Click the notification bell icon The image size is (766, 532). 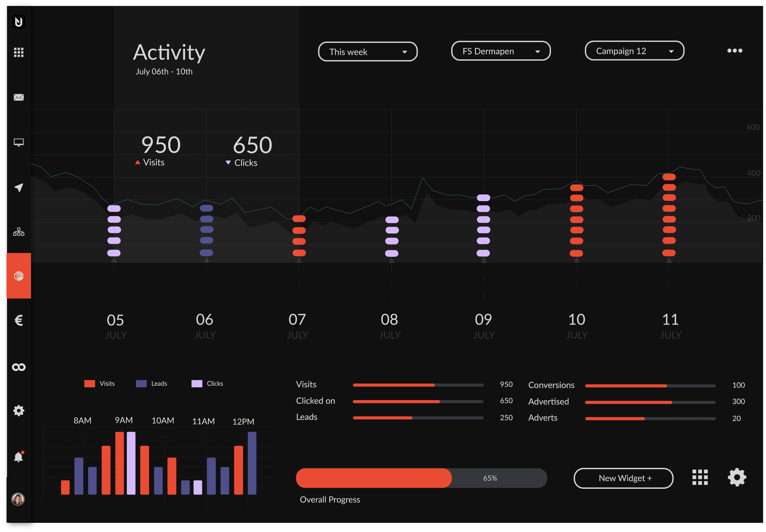click(x=19, y=457)
